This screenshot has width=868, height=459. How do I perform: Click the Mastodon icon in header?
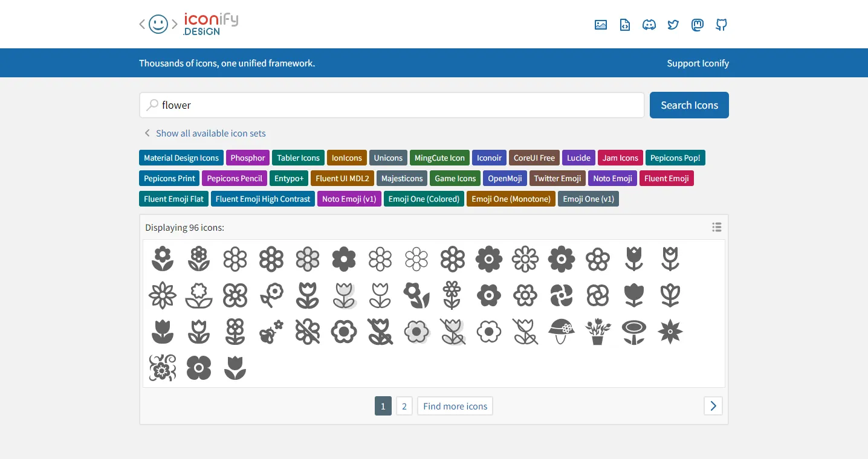(x=697, y=25)
